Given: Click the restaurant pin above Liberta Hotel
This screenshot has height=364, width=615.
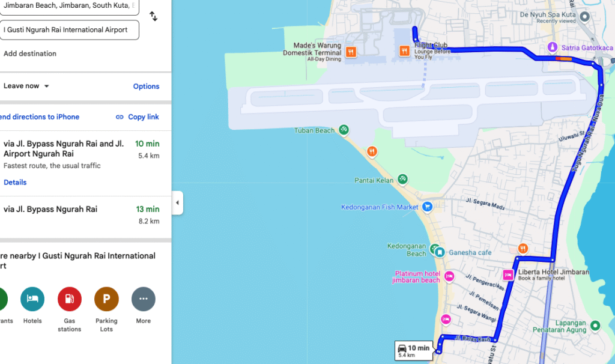Looking at the screenshot, I should pyautogui.click(x=523, y=248).
